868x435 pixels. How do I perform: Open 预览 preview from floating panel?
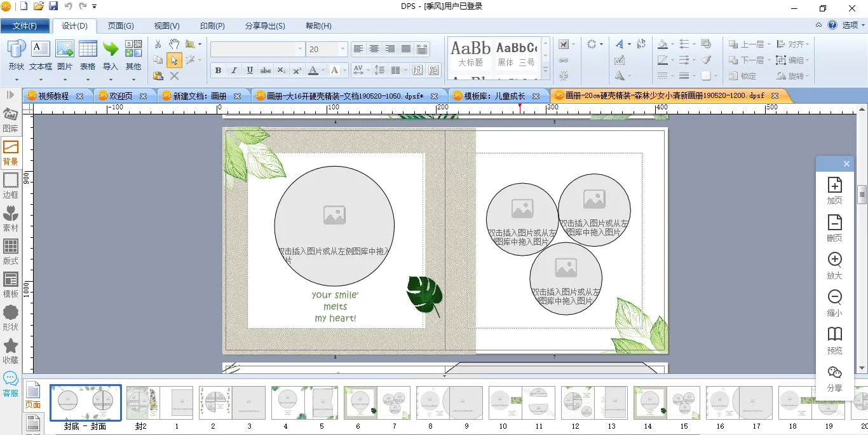(834, 340)
